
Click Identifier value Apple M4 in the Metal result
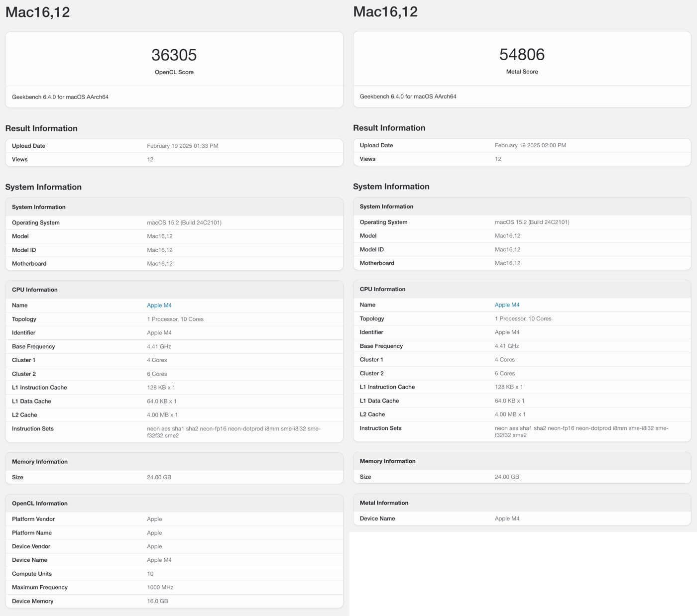[507, 332]
